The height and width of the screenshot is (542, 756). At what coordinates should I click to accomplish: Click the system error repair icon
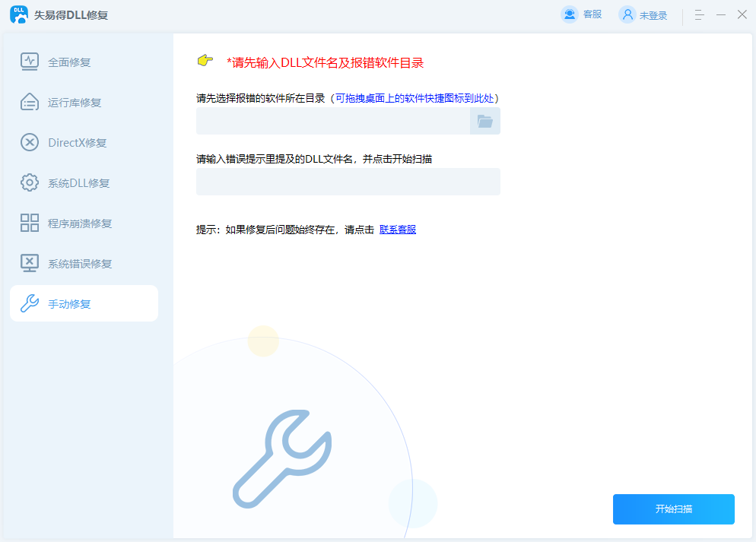click(29, 263)
